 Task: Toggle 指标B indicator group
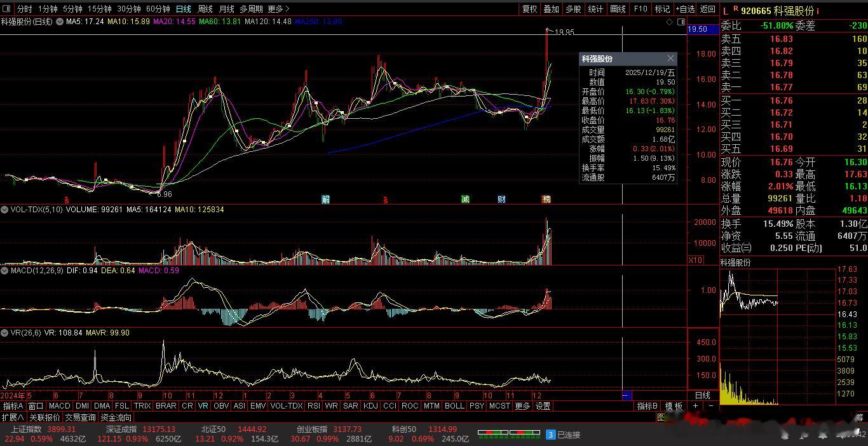click(x=648, y=406)
